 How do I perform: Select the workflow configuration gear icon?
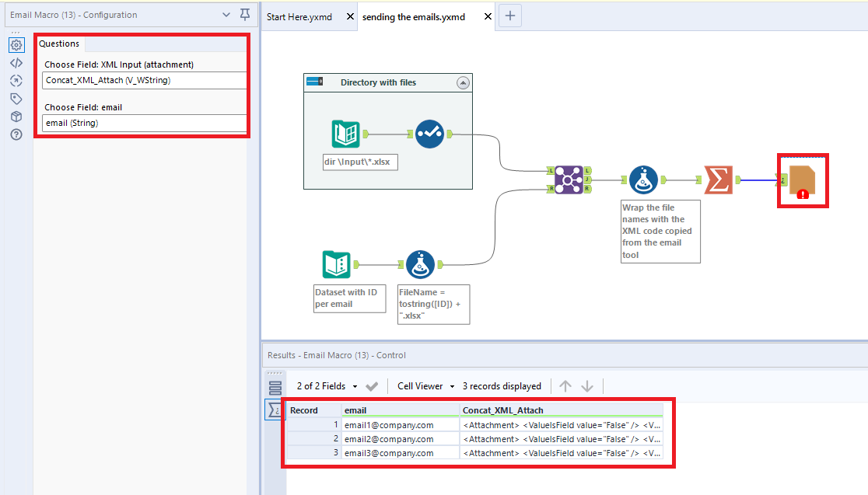tap(16, 44)
